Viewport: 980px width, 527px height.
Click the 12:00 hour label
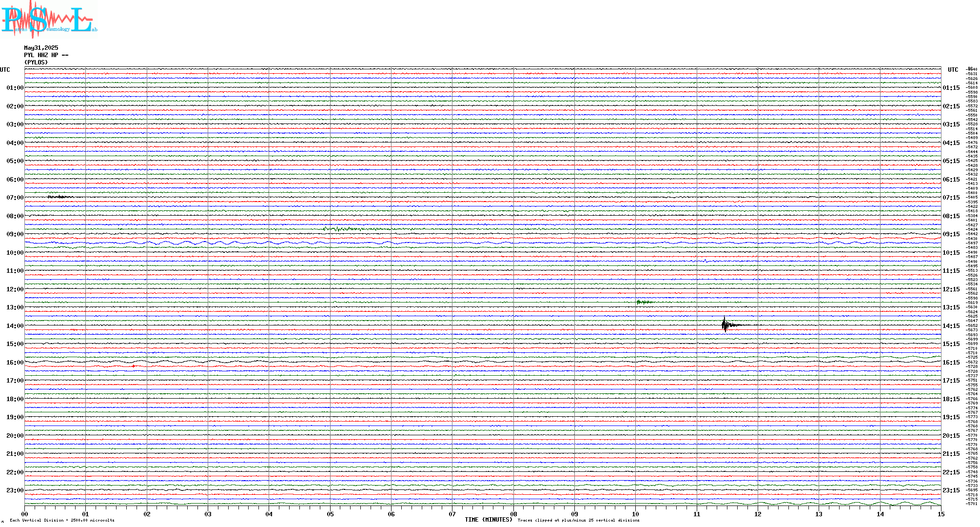coord(15,289)
